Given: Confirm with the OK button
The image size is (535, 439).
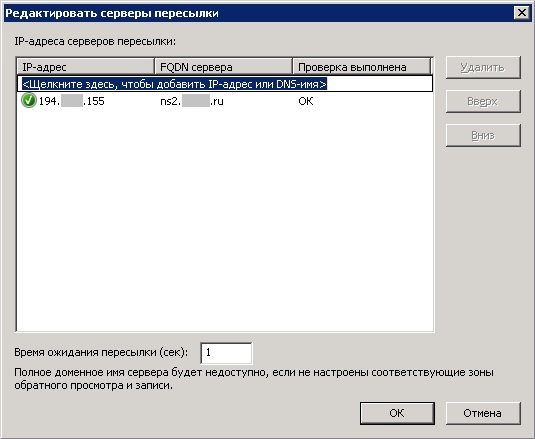Looking at the screenshot, I should 397,413.
